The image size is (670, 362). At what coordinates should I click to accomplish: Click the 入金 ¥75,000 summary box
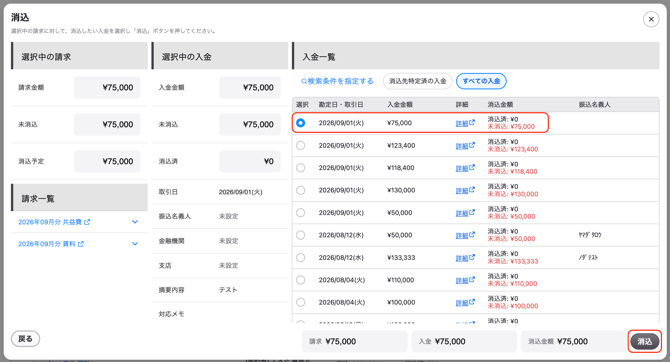coord(464,341)
